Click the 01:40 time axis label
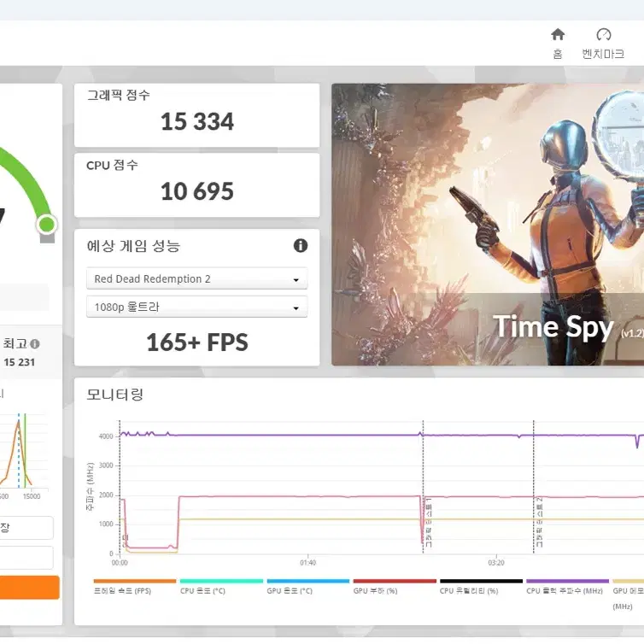The height and width of the screenshot is (644, 644). pos(307,563)
